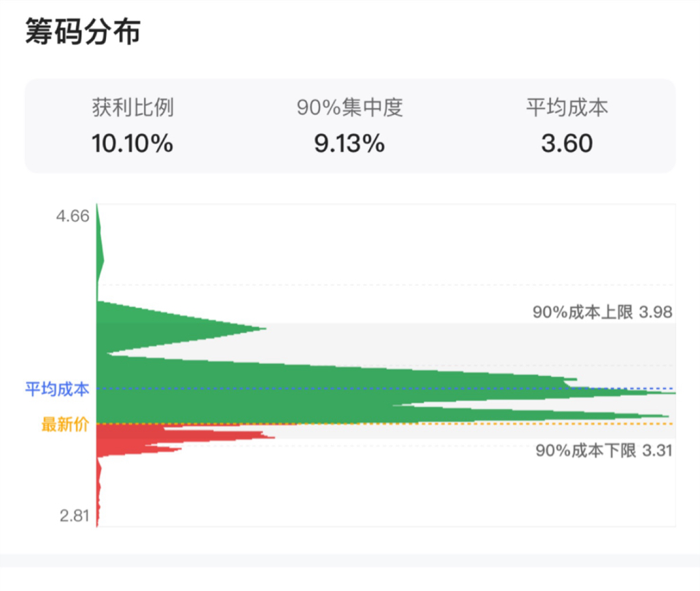
Task: Tap the thin red tail near 2.81
Action: pyautogui.click(x=98, y=491)
